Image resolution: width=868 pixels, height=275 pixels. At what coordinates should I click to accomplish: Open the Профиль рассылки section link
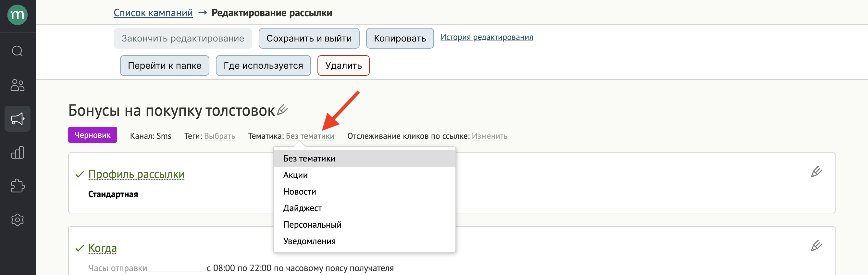tap(136, 174)
